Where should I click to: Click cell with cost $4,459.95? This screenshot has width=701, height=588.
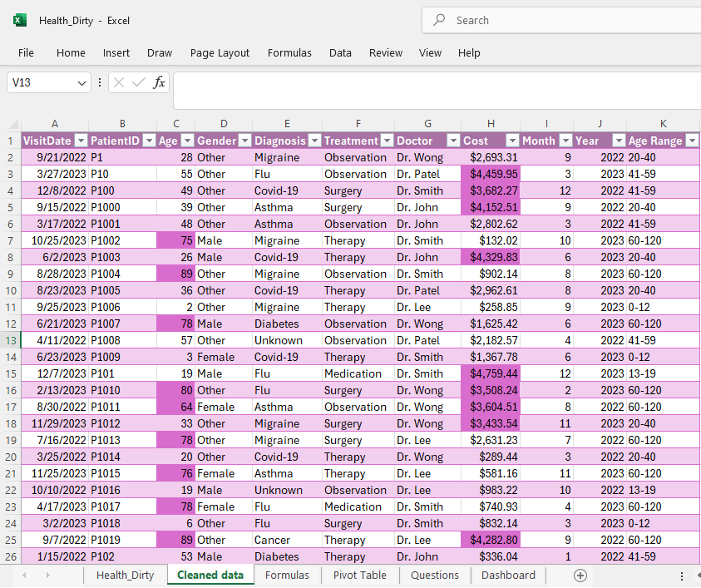[x=491, y=175]
